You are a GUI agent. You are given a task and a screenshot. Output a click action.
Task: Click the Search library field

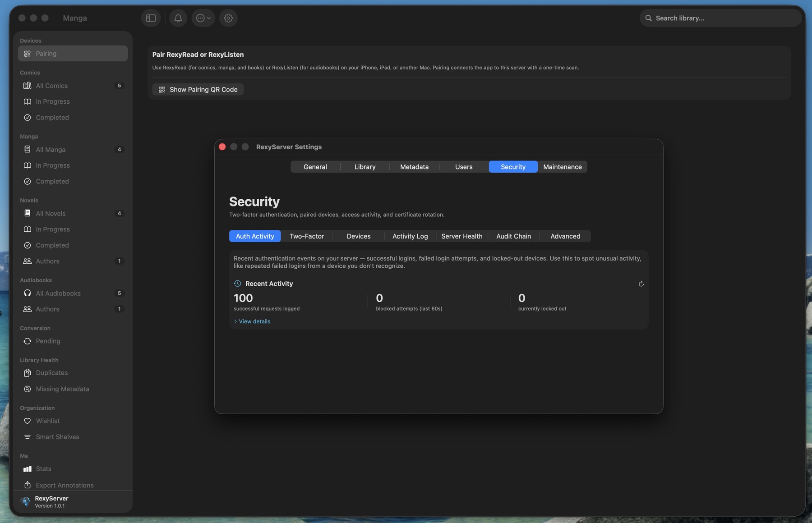pos(720,18)
